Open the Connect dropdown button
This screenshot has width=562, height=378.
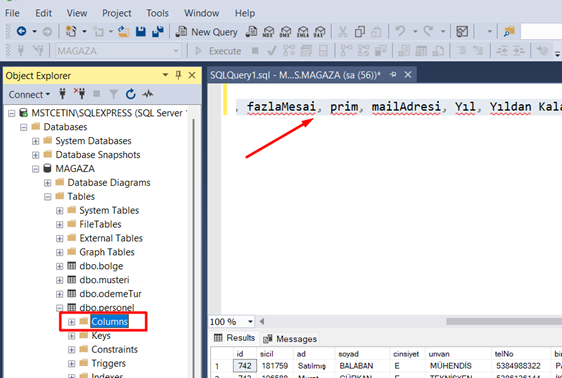pos(29,95)
